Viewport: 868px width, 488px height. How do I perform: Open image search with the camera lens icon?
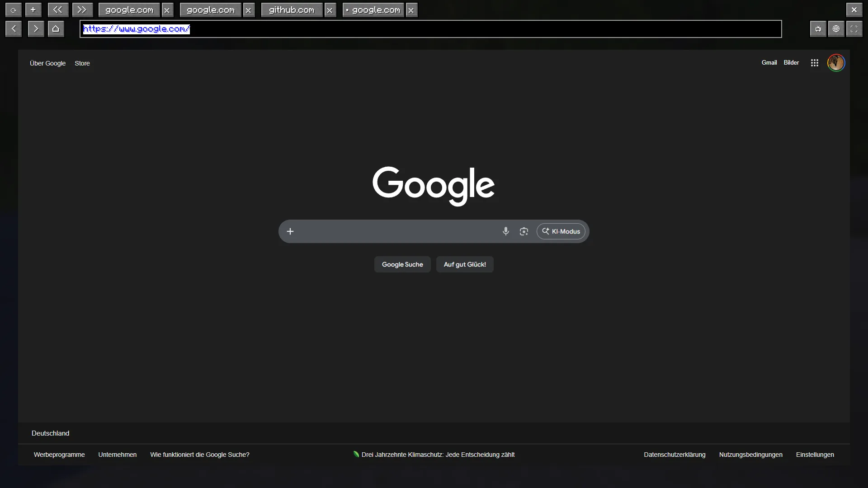point(524,231)
